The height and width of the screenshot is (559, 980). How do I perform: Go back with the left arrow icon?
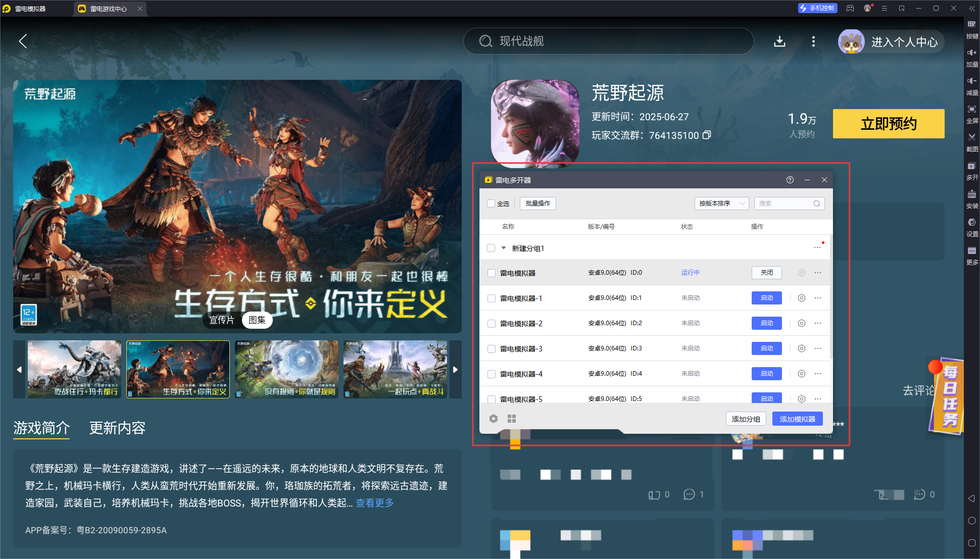tap(23, 41)
